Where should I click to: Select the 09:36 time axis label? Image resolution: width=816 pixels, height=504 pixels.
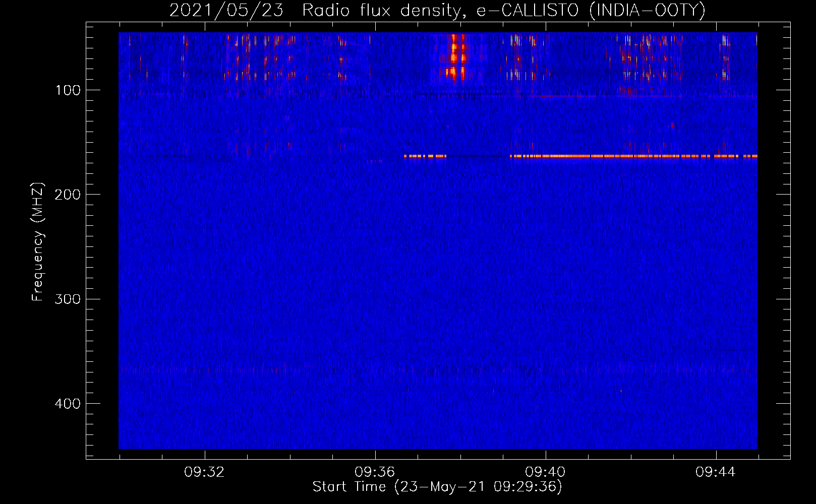tap(375, 472)
